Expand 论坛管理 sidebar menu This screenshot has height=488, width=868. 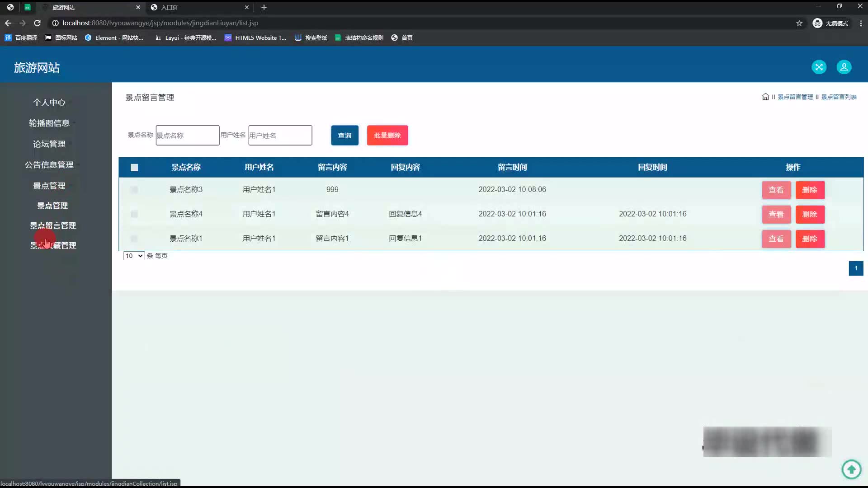click(49, 144)
